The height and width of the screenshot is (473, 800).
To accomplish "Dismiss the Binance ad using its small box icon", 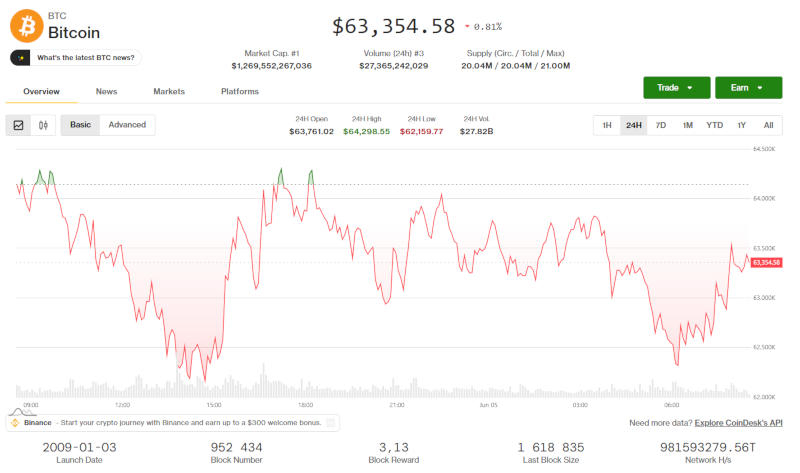I will 331,422.
